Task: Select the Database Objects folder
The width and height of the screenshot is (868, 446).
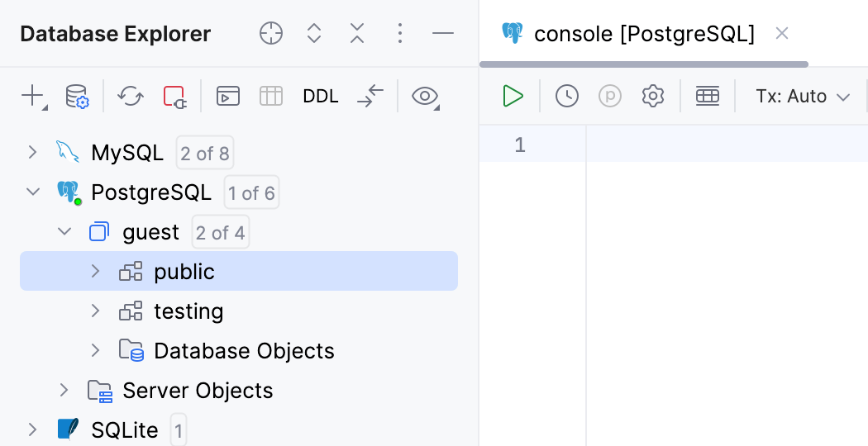Action: pos(243,350)
